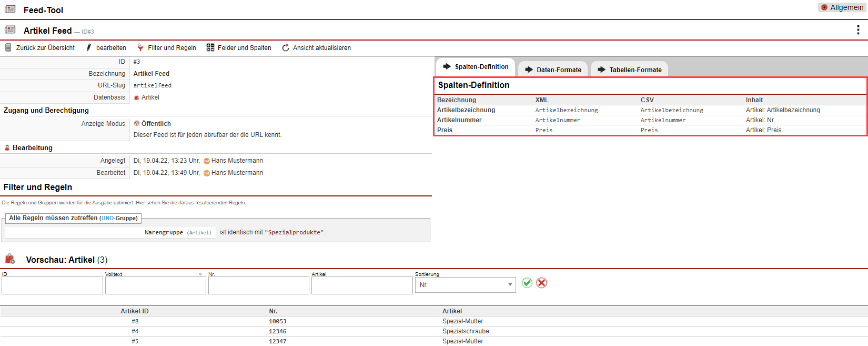This screenshot has height=346, width=868.
Task: Click the Filter und Regeln funnel icon
Action: 140,47
